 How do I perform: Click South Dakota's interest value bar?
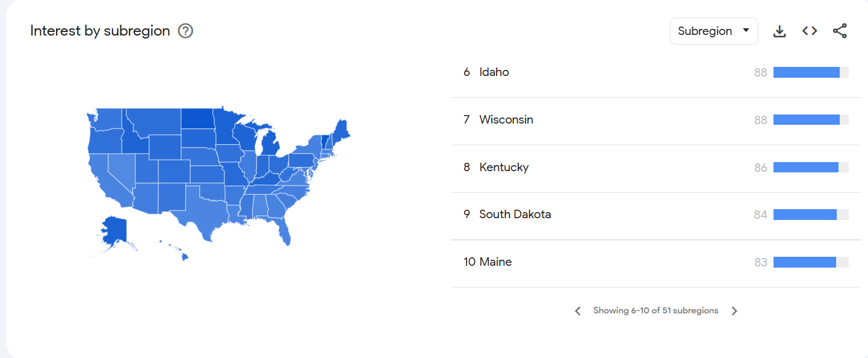click(x=805, y=214)
